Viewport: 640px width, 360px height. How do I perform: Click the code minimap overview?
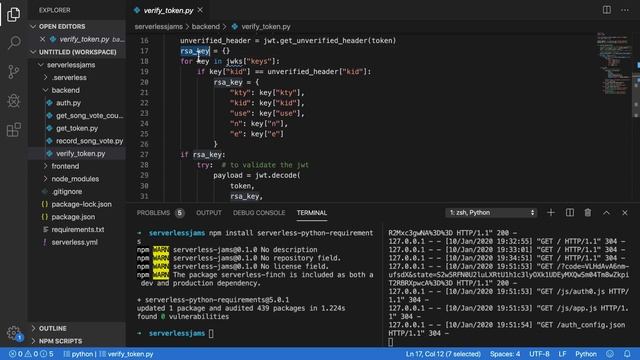click(x=612, y=63)
